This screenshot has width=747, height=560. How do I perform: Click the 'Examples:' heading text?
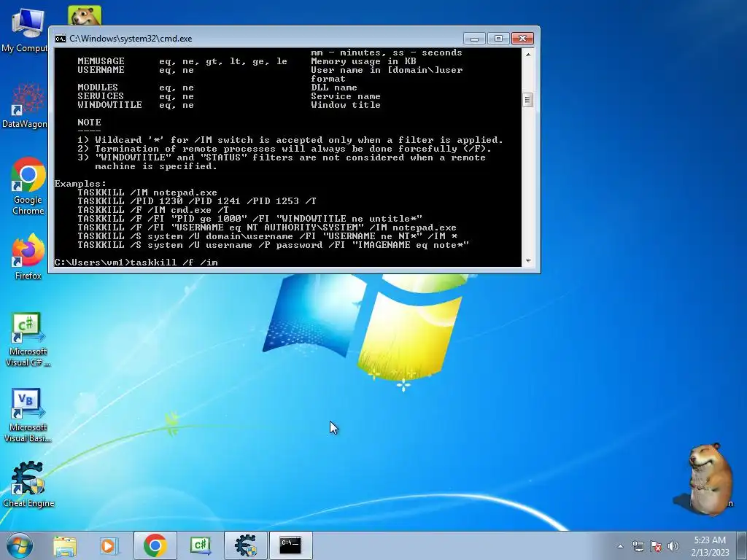tap(80, 184)
